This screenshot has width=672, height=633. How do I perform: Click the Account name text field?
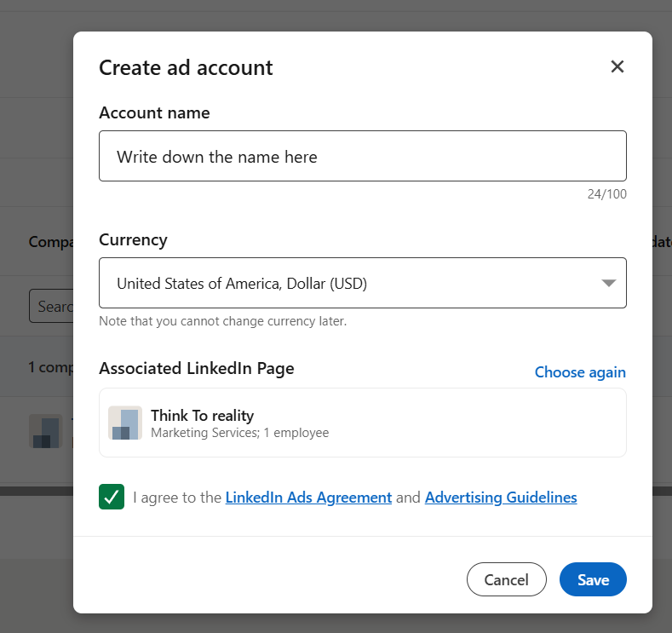pos(362,156)
